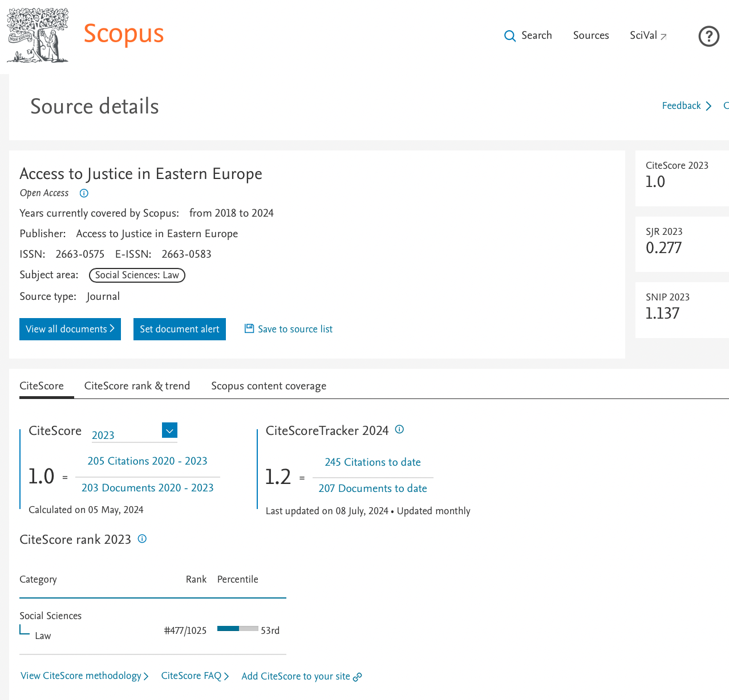Click the Social Sciences: Law subject chip

tap(137, 275)
